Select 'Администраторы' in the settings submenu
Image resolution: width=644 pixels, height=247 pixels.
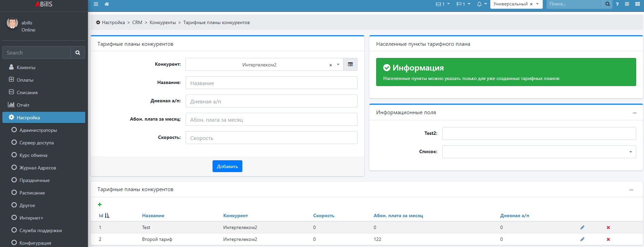click(38, 130)
